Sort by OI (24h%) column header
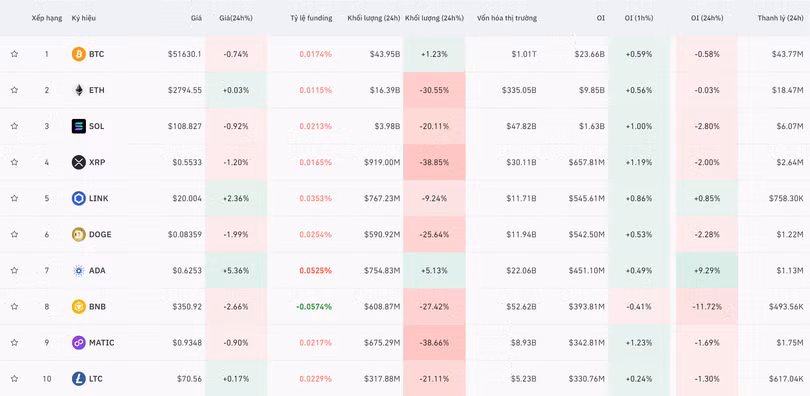 click(707, 18)
